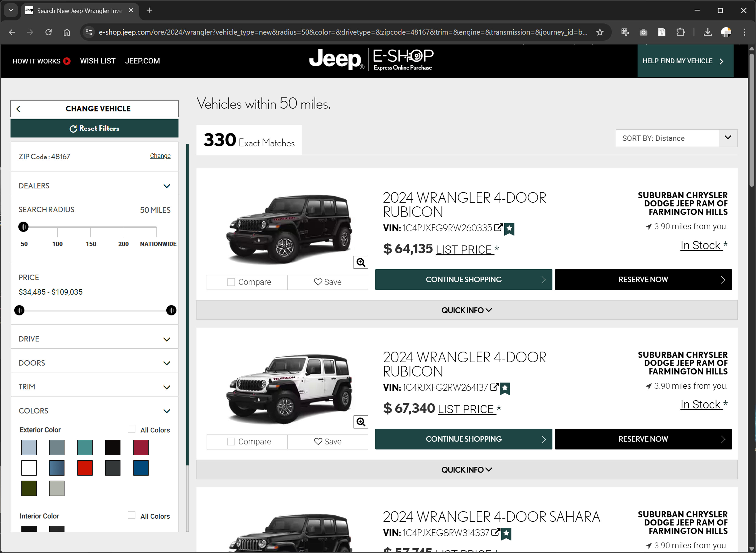Check All Colors for Interior Color
Screen dimensions: 756x553
click(132, 515)
